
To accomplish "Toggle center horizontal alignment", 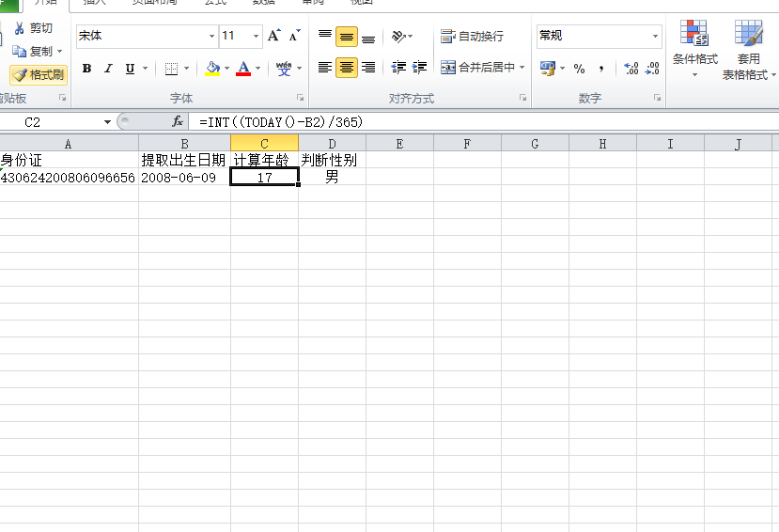I will (x=347, y=68).
